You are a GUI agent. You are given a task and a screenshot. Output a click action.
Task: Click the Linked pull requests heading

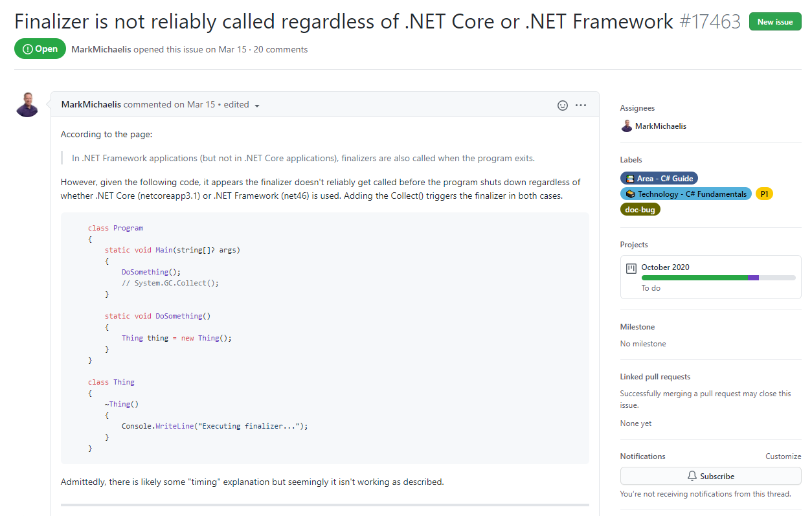point(655,377)
